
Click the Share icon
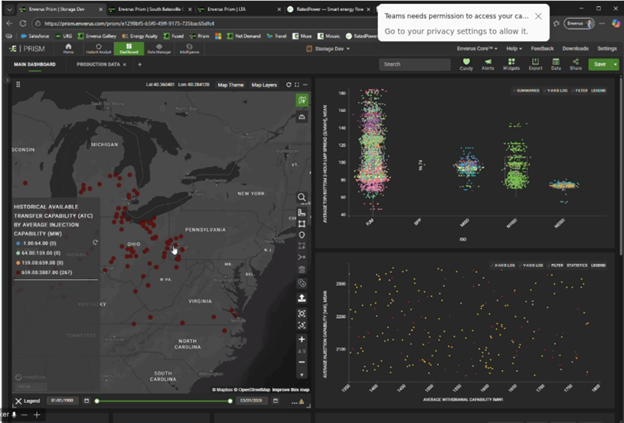point(575,64)
